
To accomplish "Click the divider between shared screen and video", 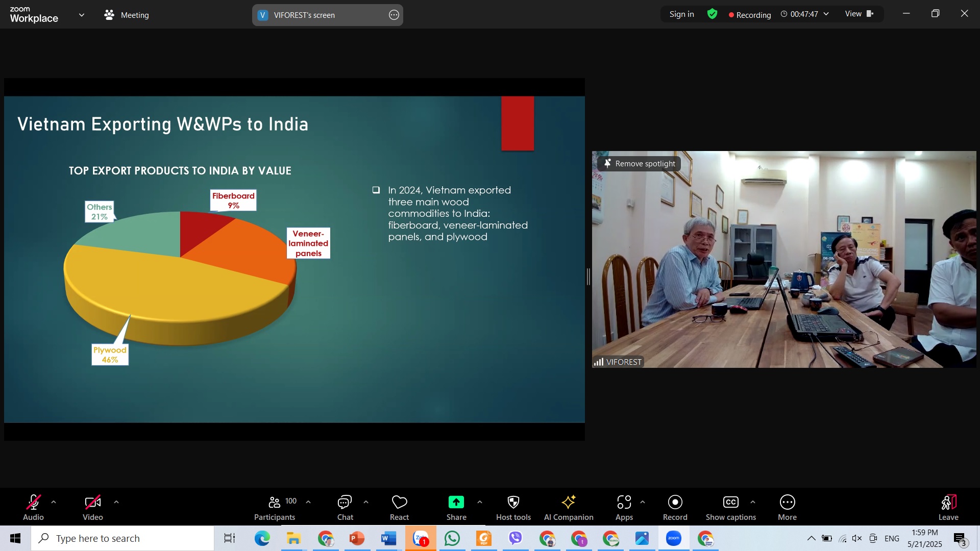I will click(x=589, y=277).
